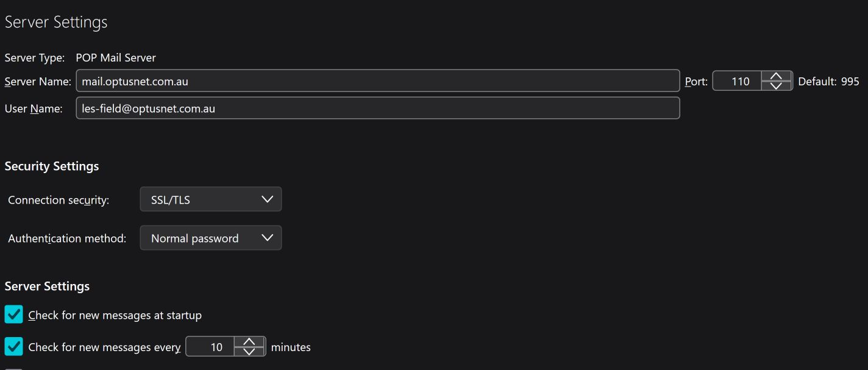The image size is (868, 370).
Task: Click the Server Name input field
Action: click(x=377, y=81)
